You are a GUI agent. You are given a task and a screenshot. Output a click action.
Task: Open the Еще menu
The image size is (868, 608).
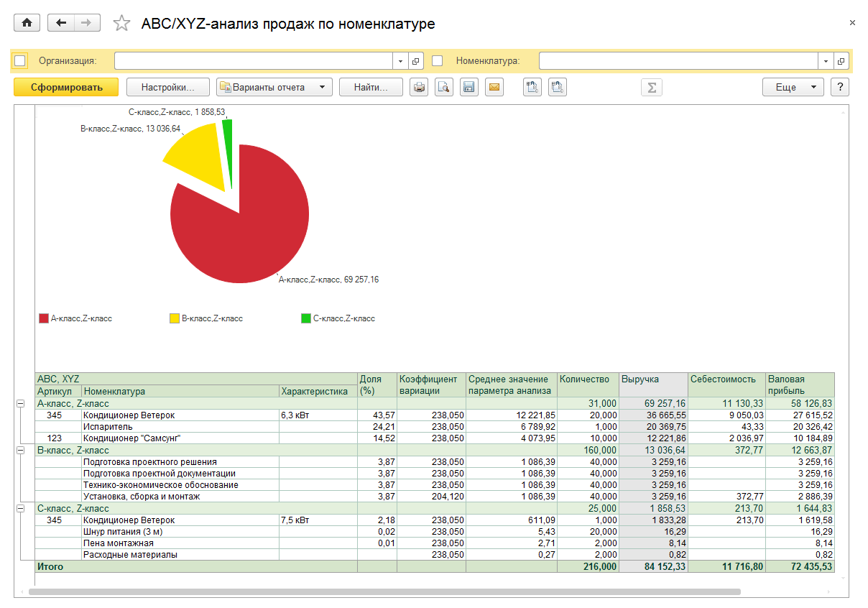click(x=793, y=87)
